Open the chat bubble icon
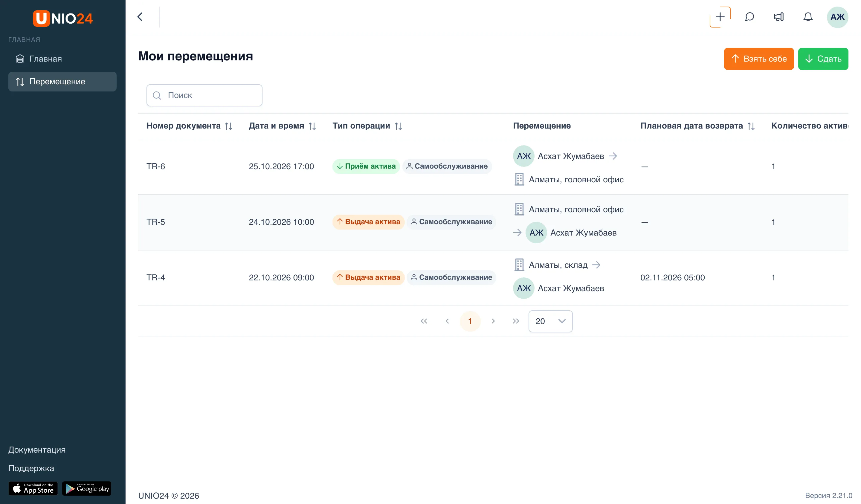This screenshot has width=861, height=504. click(x=749, y=17)
